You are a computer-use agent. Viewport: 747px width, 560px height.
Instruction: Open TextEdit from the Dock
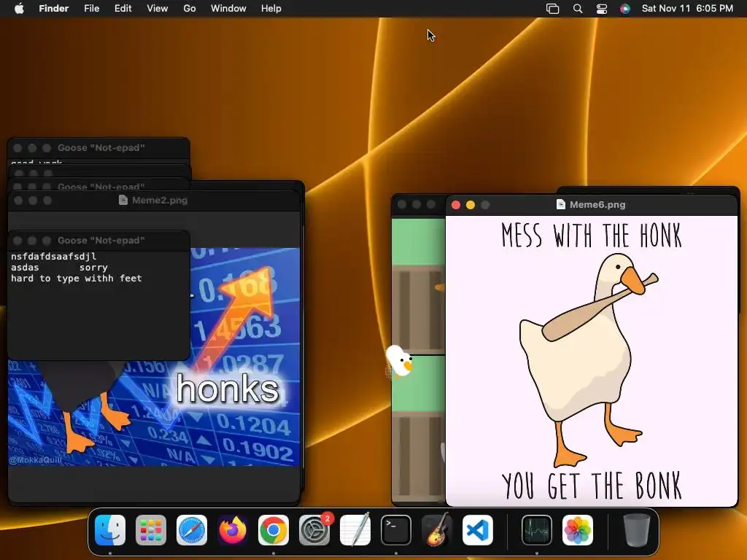tap(355, 530)
